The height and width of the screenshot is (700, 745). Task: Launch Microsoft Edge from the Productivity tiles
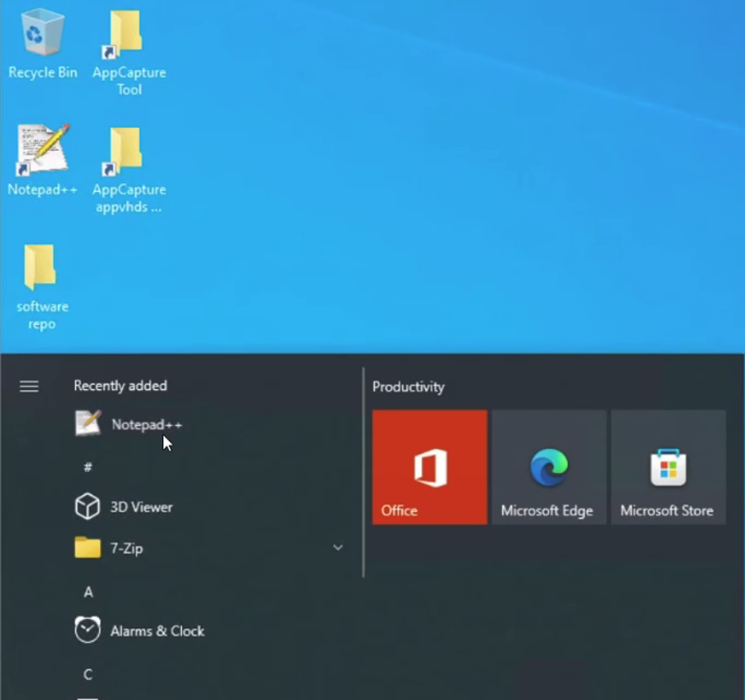pos(548,466)
